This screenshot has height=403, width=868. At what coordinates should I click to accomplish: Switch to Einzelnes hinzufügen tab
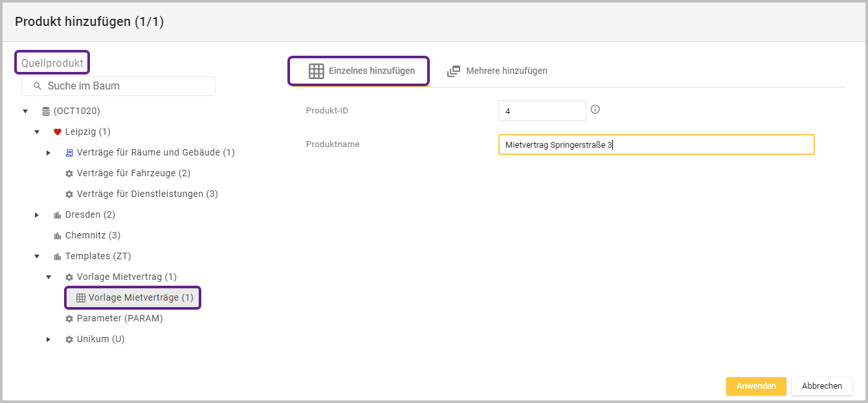(359, 71)
